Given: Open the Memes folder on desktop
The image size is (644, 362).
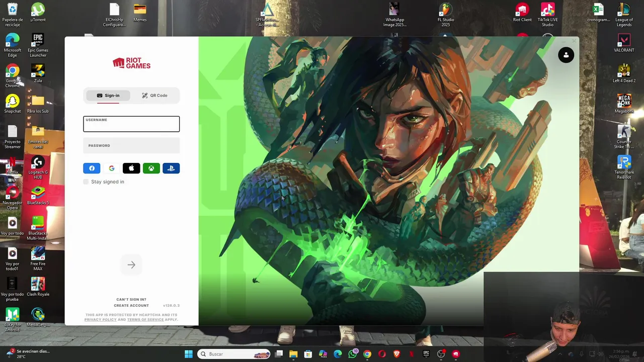Looking at the screenshot, I should (x=140, y=13).
